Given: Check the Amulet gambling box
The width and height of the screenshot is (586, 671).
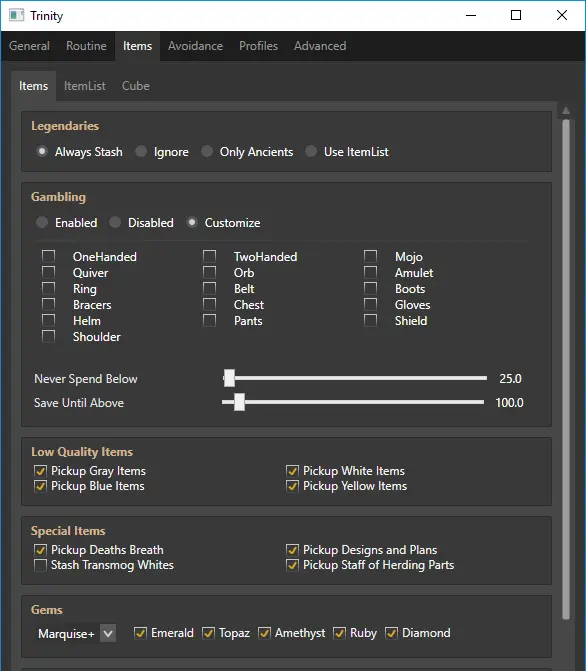Looking at the screenshot, I should [x=370, y=272].
